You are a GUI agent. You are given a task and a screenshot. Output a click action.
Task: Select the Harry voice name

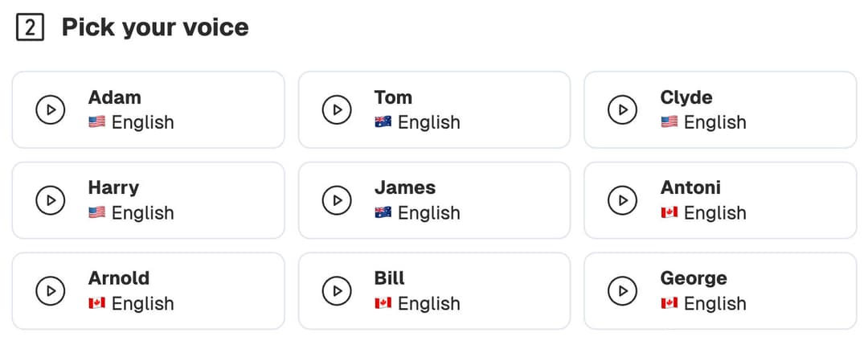pos(113,187)
